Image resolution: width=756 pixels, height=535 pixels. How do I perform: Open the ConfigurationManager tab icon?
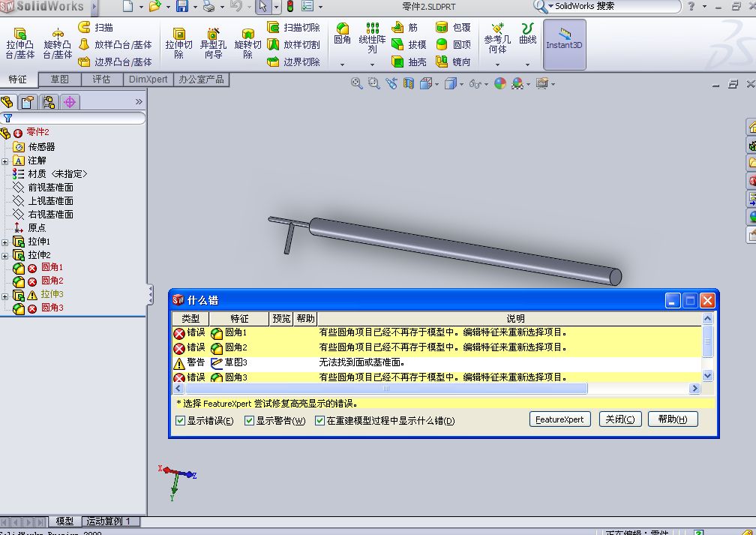(49, 102)
